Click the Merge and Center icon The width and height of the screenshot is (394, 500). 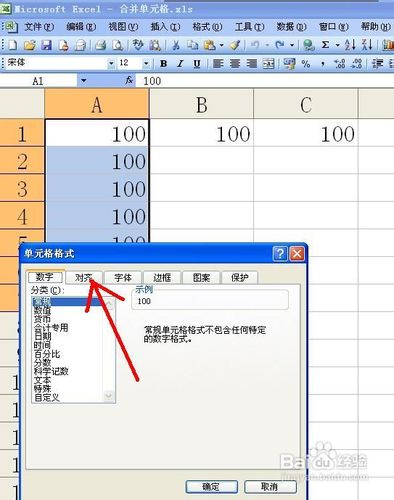[x=269, y=63]
